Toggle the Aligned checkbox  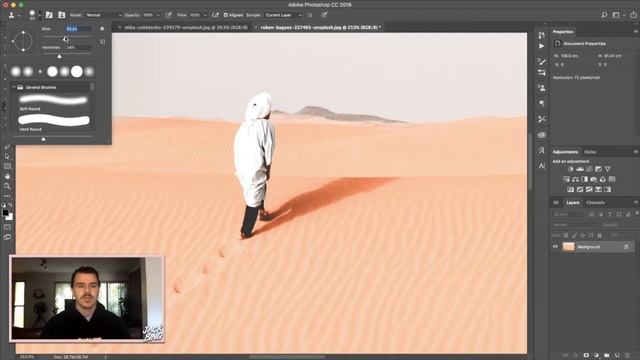click(x=226, y=15)
